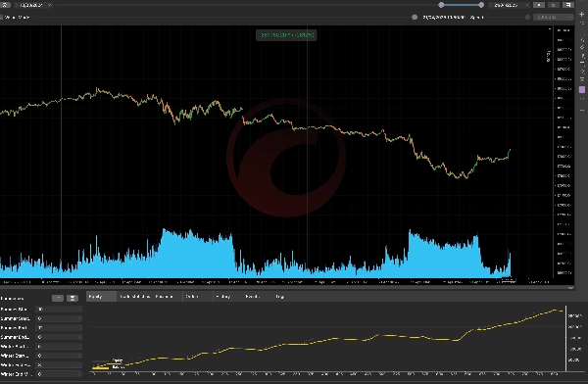Click the rightmost layout button in top toolbar
This screenshot has width=588, height=384.
click(x=568, y=5)
